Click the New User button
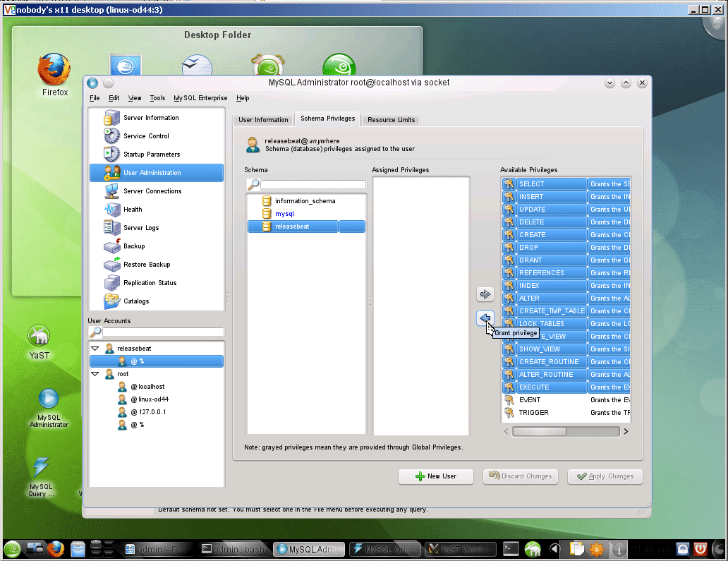The height and width of the screenshot is (561, 728). pyautogui.click(x=436, y=476)
